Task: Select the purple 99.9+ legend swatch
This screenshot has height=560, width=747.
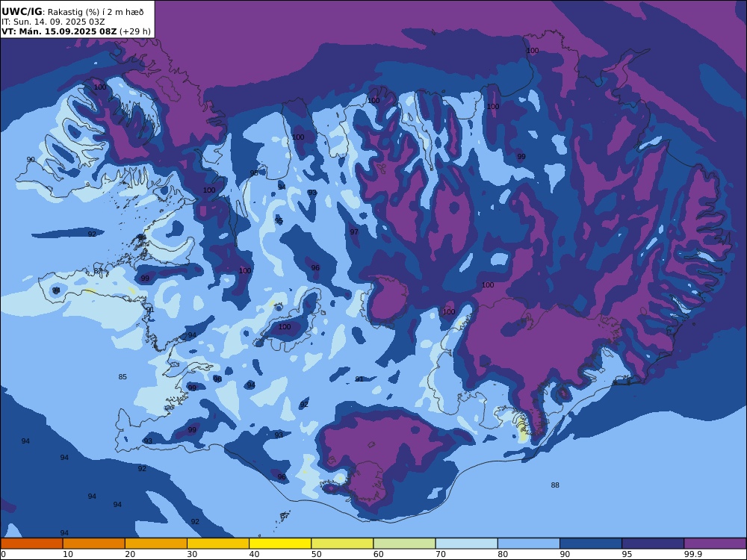Action: (x=715, y=544)
